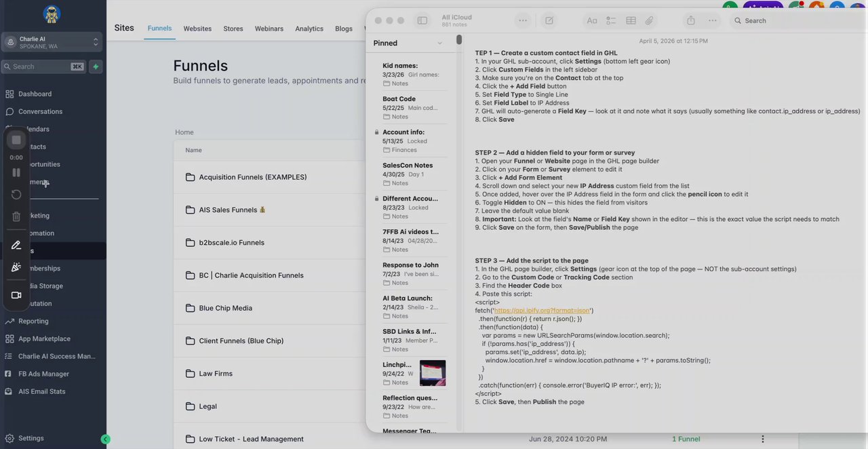Open the Acquisition Funnels (EXAMPLES) folder
This screenshot has width=868, height=449.
[x=253, y=177]
